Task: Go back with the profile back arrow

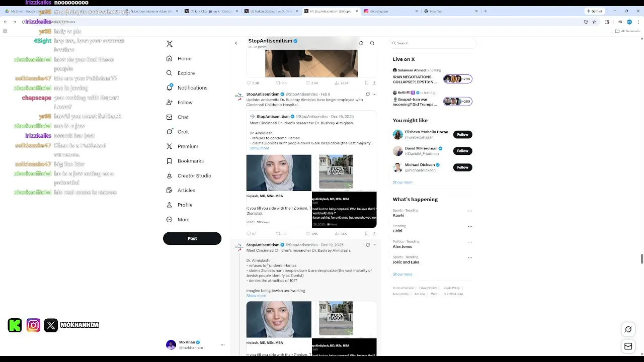Action: point(237,43)
